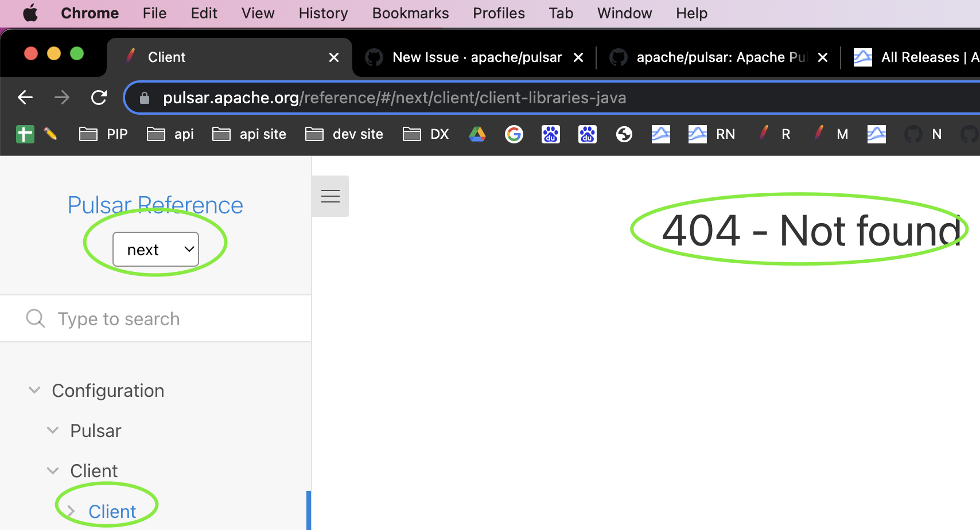Open the green plus bookmark icon

(x=25, y=134)
